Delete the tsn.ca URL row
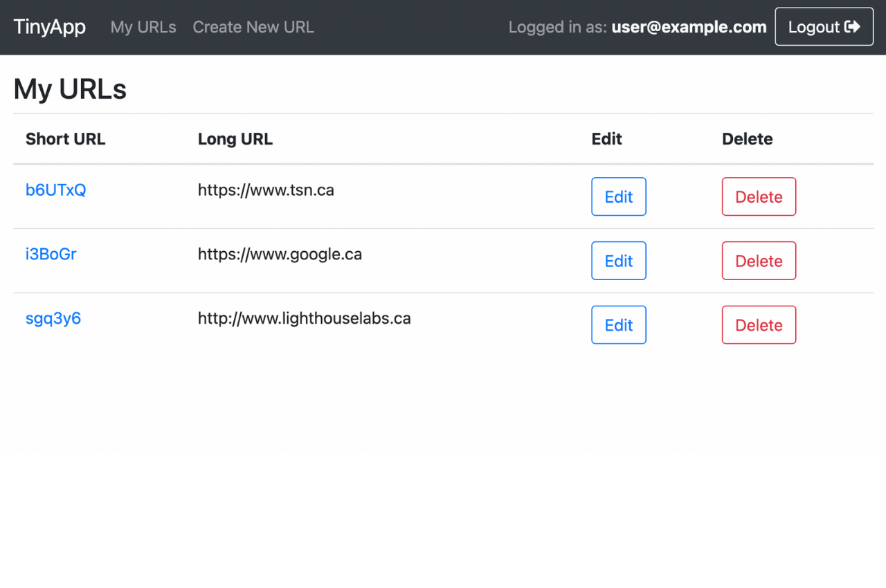The image size is (886, 588). [x=759, y=197]
